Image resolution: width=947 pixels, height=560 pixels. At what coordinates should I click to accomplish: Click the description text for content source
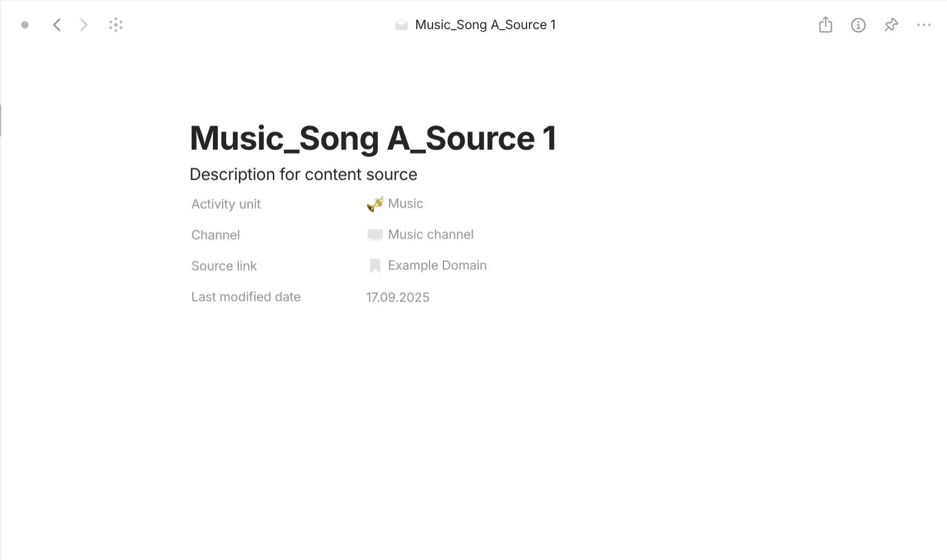[x=303, y=175]
